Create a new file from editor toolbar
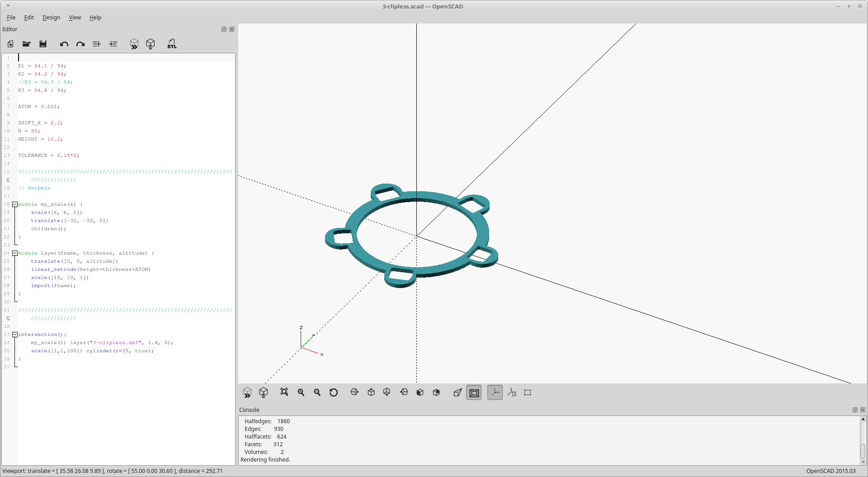Screen dimensions: 868x477 point(10,44)
